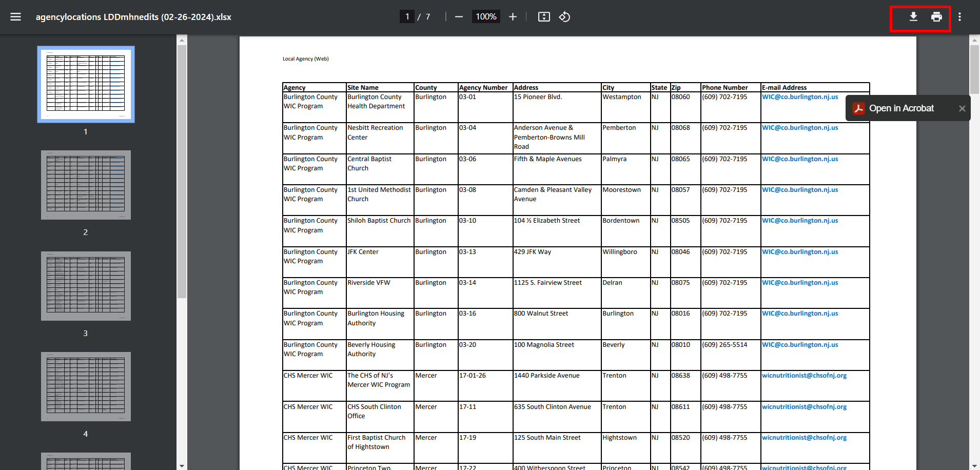Click '1st United Methodist Church' site name
Screen dimensions: 980x470
coord(379,194)
